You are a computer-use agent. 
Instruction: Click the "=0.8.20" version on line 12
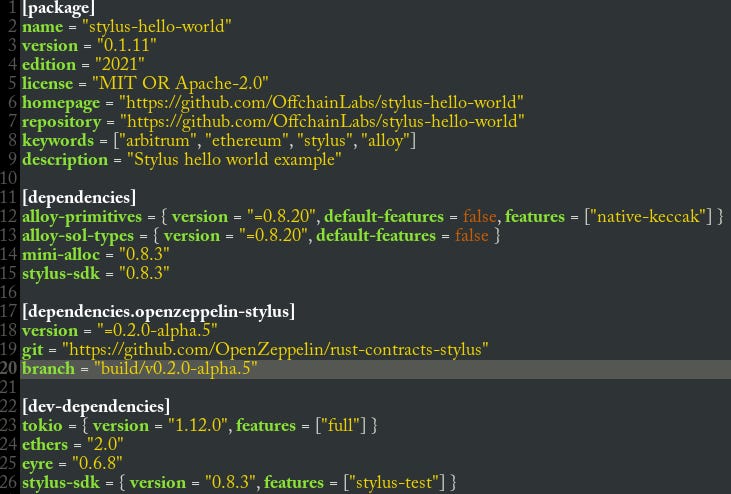click(x=282, y=217)
